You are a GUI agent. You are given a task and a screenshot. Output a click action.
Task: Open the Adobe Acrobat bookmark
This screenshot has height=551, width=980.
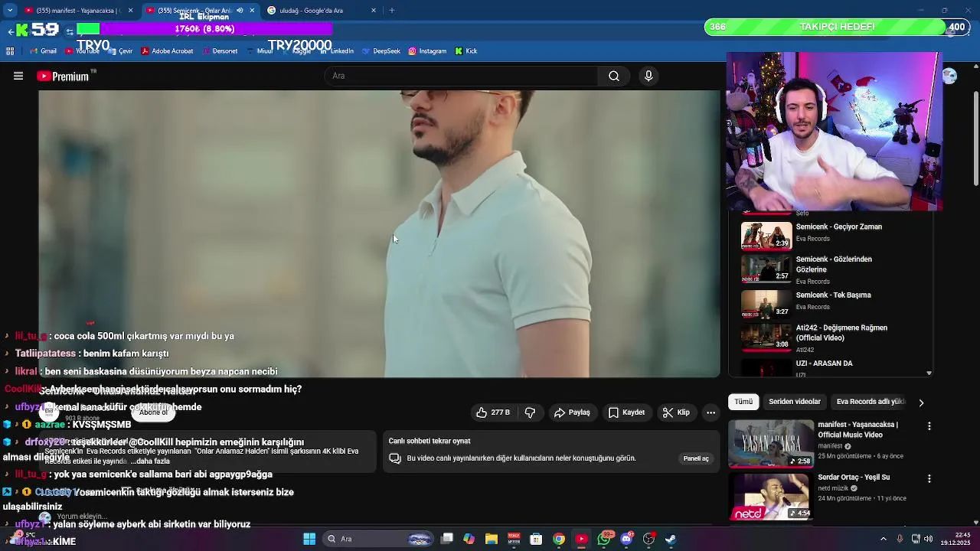pos(167,51)
